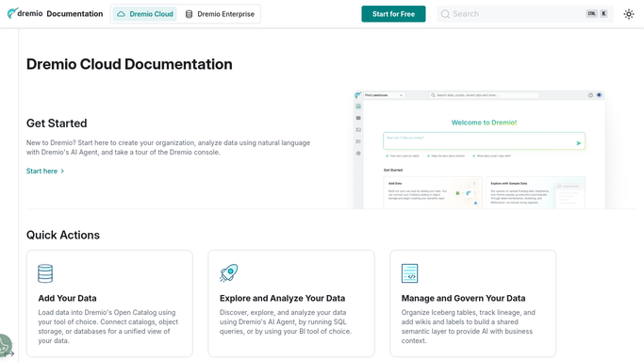Click the Dremio Cloud cloud icon
Image resolution: width=644 pixels, height=362 pixels.
tap(121, 14)
